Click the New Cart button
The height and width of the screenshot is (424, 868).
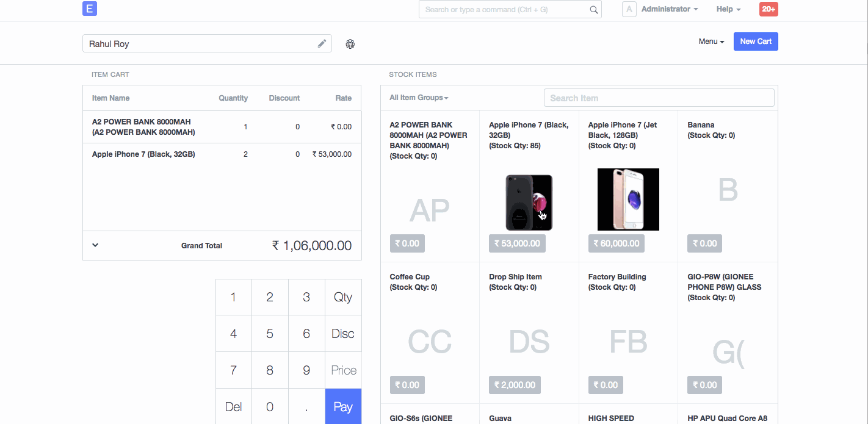[x=756, y=41]
